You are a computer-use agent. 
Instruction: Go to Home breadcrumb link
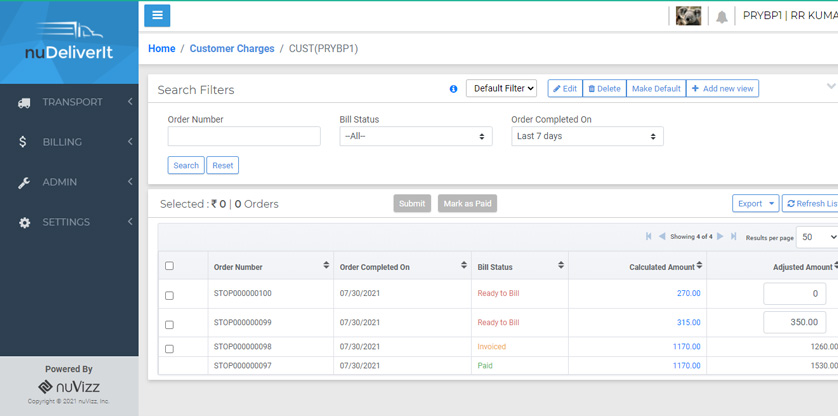[x=161, y=49]
